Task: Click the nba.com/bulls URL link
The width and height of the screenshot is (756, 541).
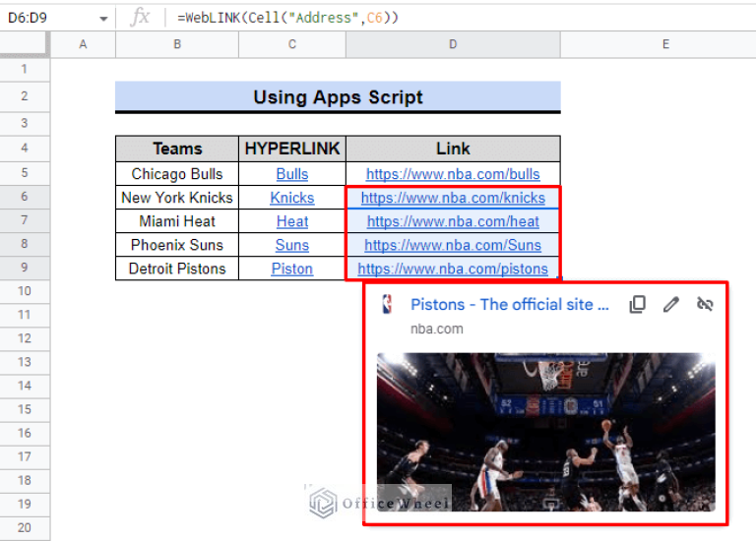Action: click(453, 174)
